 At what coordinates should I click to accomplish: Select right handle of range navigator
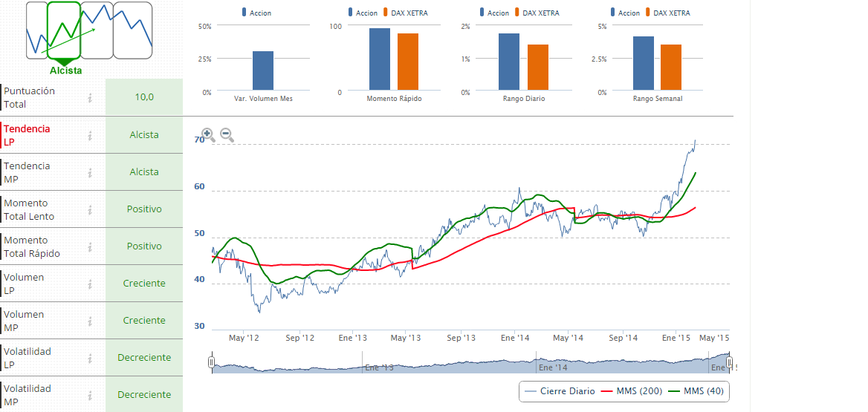(x=730, y=362)
